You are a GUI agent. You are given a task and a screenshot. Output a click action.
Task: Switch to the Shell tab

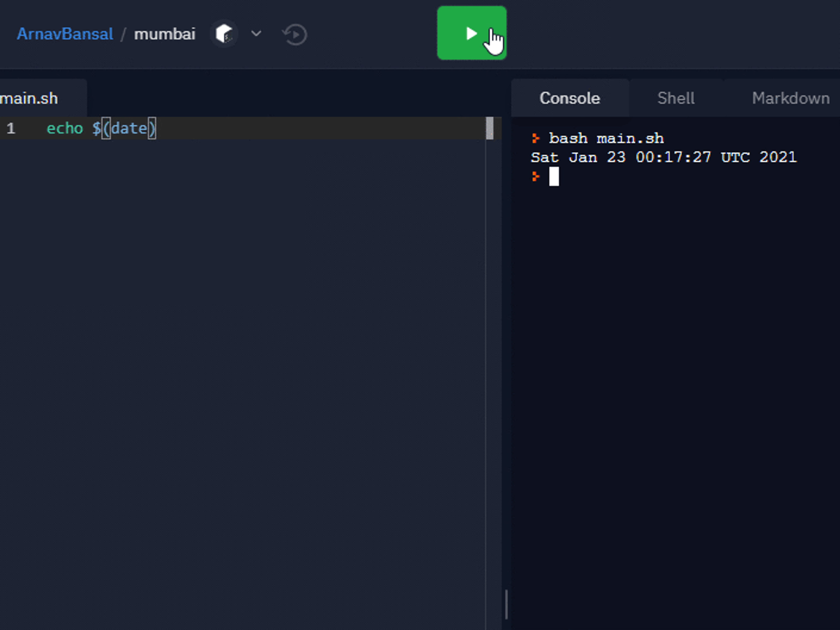675,98
